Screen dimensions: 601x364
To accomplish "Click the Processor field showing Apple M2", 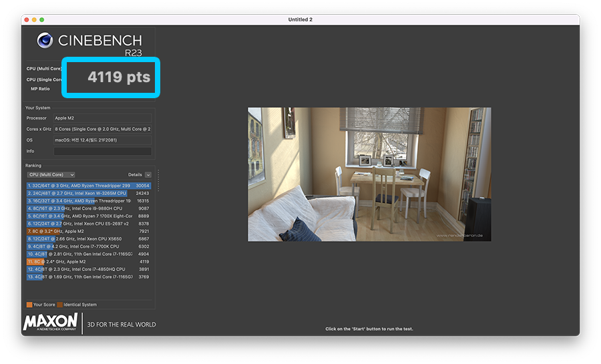I will point(102,118).
